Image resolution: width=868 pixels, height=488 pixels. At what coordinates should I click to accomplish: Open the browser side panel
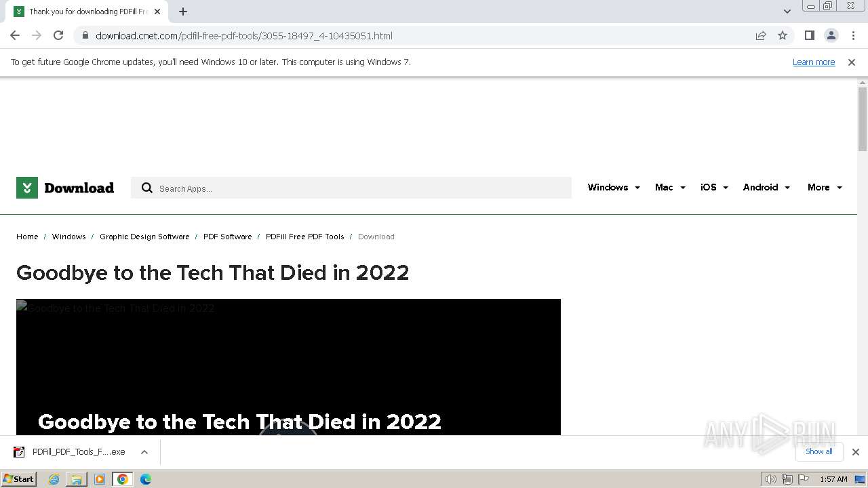pos(809,35)
